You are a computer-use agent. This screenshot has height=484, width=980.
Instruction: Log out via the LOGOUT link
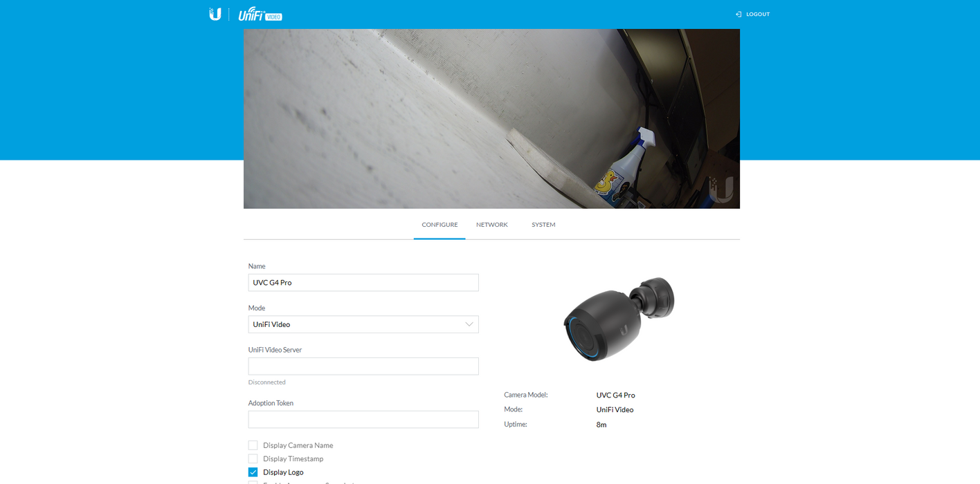[x=758, y=14]
